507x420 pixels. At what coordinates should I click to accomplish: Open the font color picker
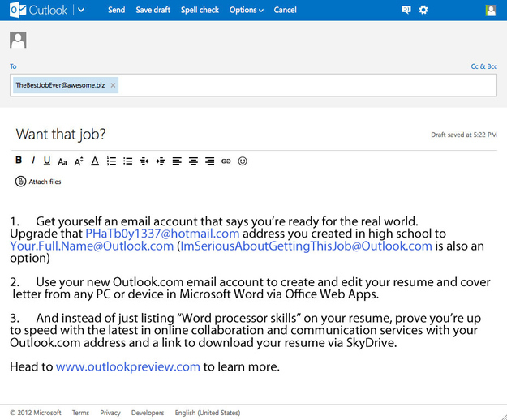[x=95, y=161]
